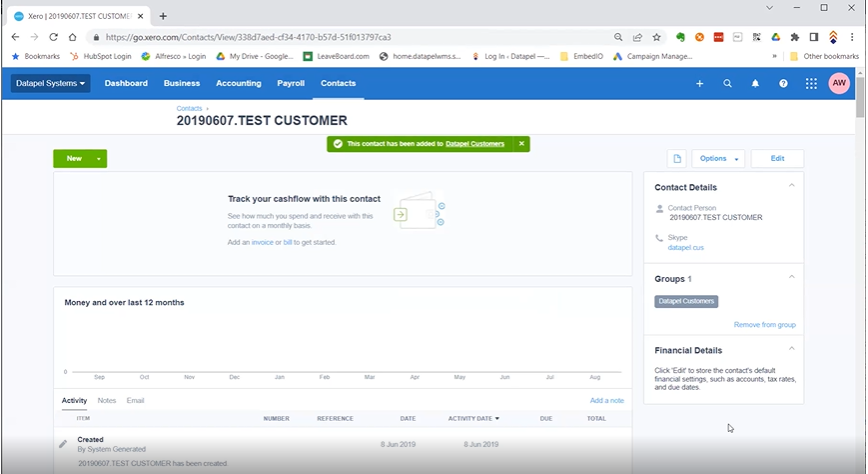868x474 pixels.
Task: Open the Chrome tab search chevron
Action: [x=769, y=8]
